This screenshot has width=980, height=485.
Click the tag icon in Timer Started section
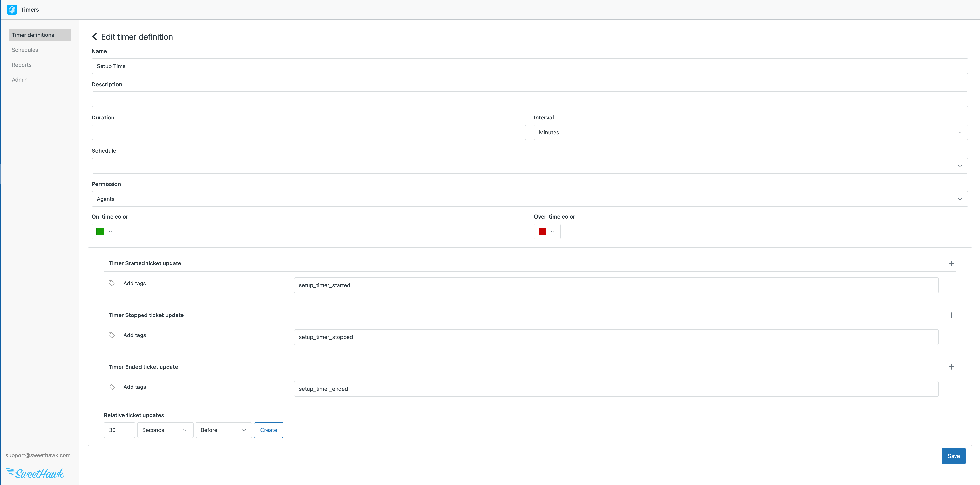(x=112, y=283)
